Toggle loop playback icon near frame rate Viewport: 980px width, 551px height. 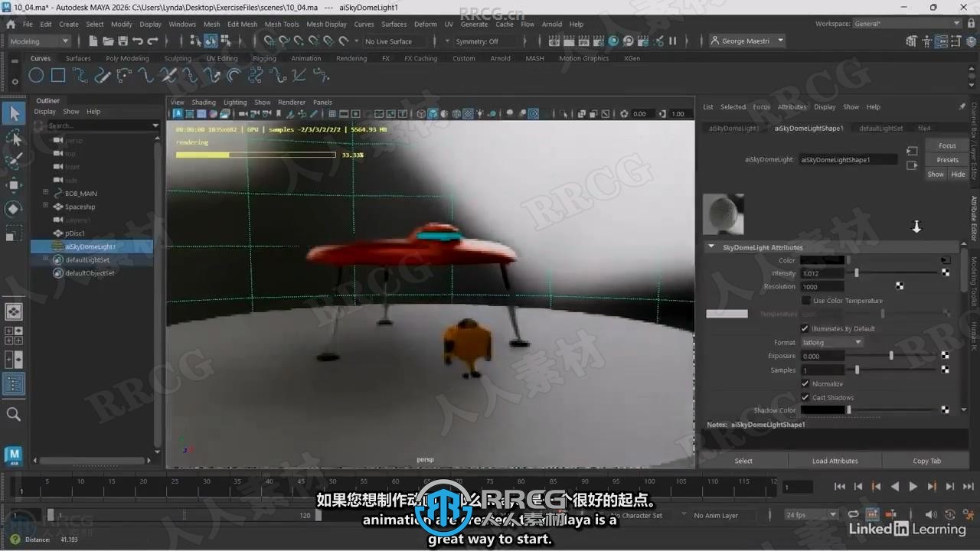(x=852, y=515)
